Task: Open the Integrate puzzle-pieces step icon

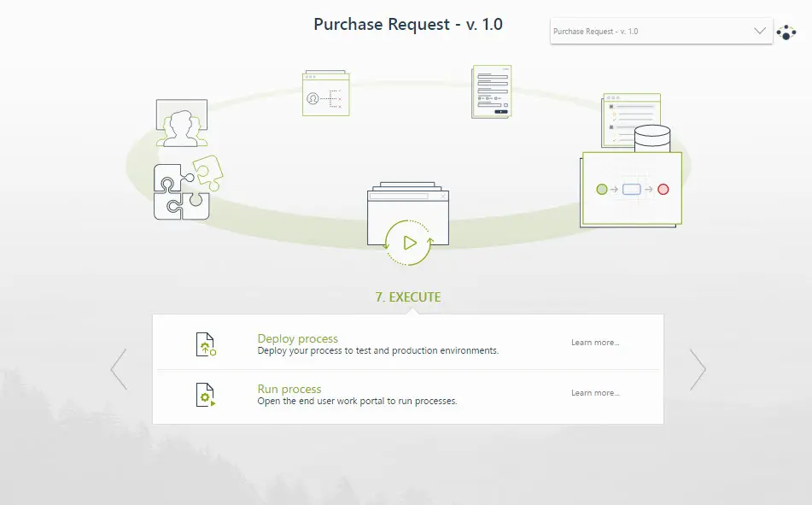Action: [x=189, y=188]
